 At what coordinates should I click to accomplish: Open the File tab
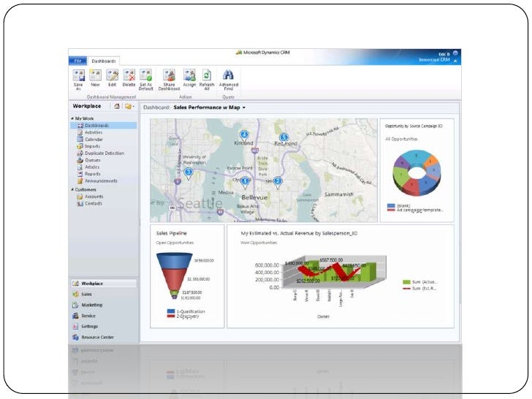(77, 61)
